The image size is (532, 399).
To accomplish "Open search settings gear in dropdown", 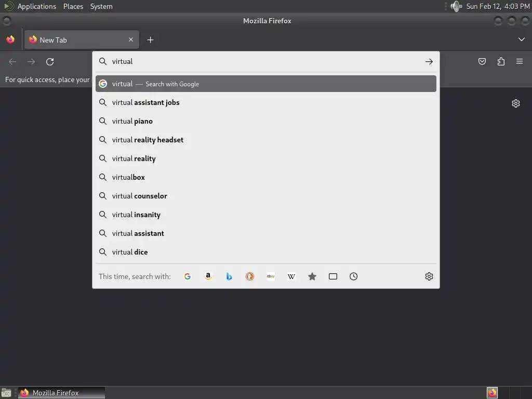I will (x=429, y=276).
